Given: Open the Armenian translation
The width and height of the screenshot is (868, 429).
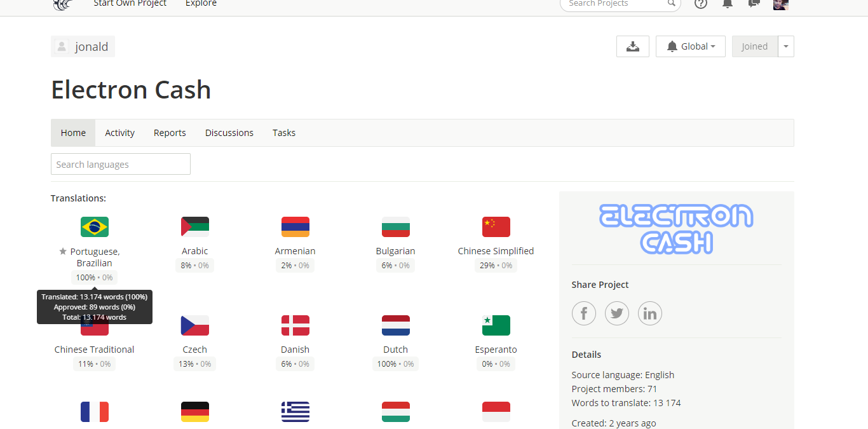Looking at the screenshot, I should pos(295,251).
